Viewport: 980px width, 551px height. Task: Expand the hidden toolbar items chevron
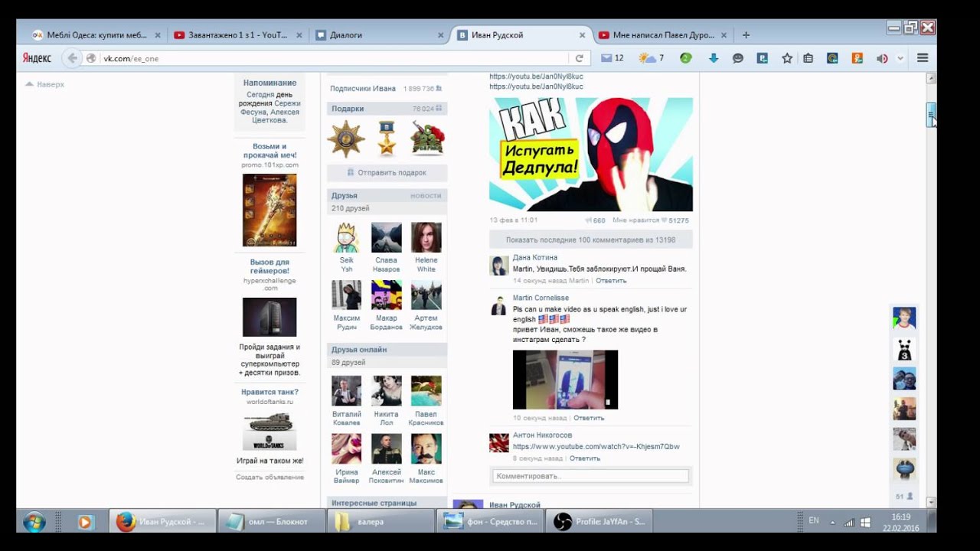point(900,58)
